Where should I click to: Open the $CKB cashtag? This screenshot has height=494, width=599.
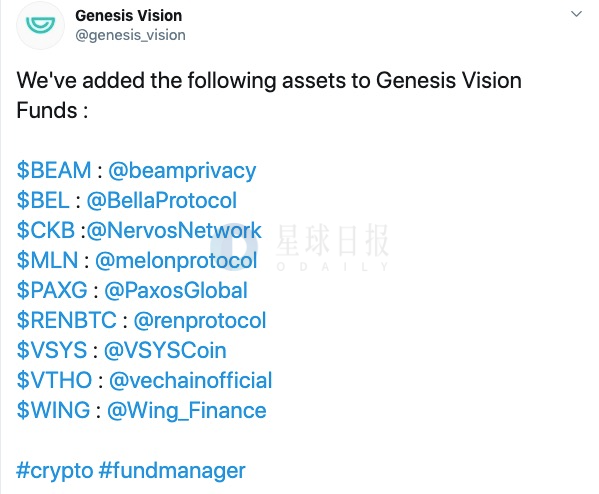pos(45,230)
